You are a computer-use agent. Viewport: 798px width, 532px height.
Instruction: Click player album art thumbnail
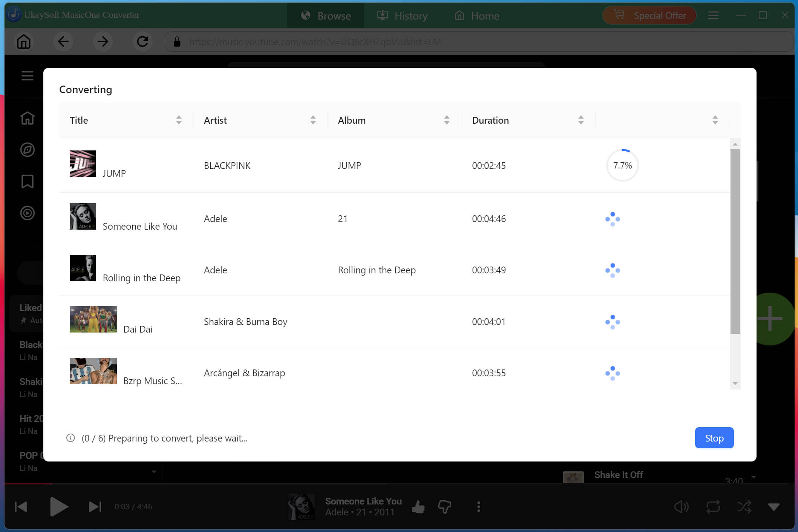302,507
